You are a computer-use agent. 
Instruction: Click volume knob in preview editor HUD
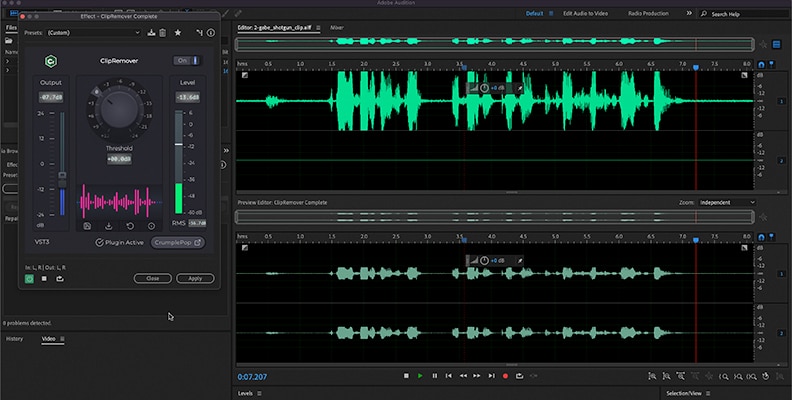[x=484, y=261]
